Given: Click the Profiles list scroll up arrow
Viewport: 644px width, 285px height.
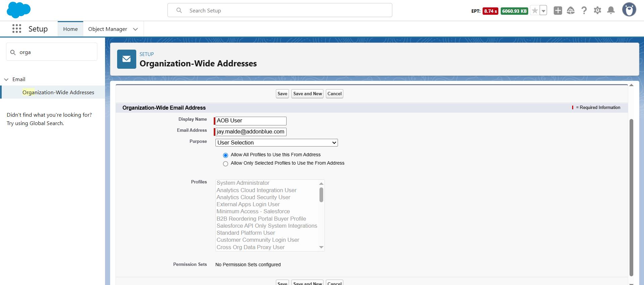Looking at the screenshot, I should pyautogui.click(x=321, y=183).
